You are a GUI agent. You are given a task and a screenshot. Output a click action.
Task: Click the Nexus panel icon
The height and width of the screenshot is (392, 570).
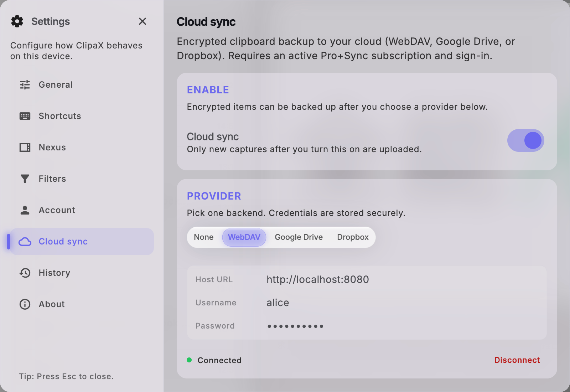tap(25, 148)
